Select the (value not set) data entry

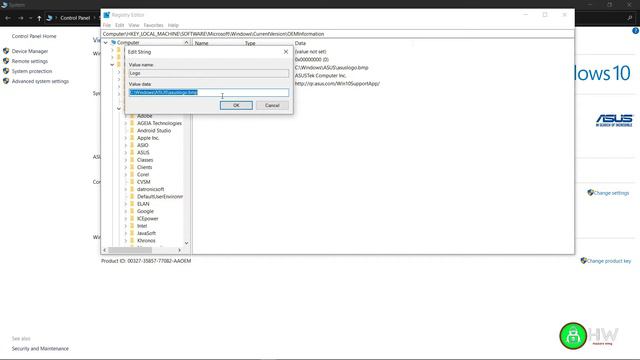pos(310,52)
